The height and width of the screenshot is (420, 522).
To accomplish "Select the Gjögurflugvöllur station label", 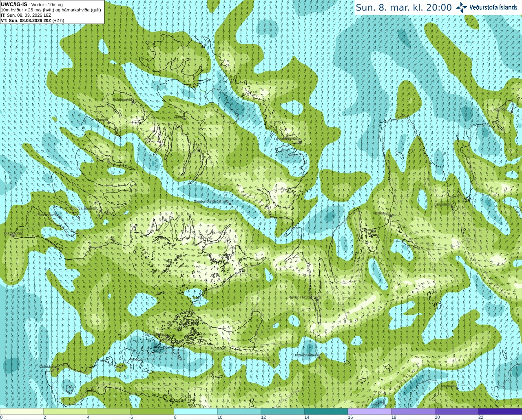I will (287, 139).
